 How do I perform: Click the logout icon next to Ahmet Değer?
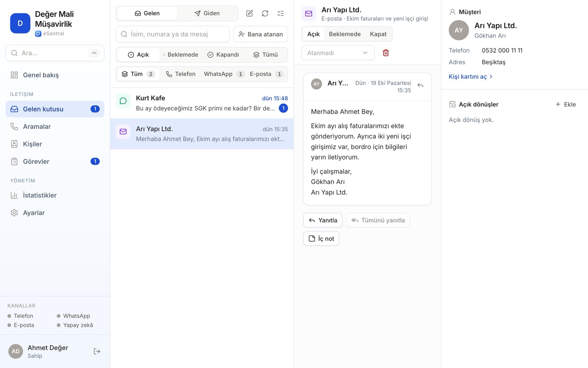(97, 351)
